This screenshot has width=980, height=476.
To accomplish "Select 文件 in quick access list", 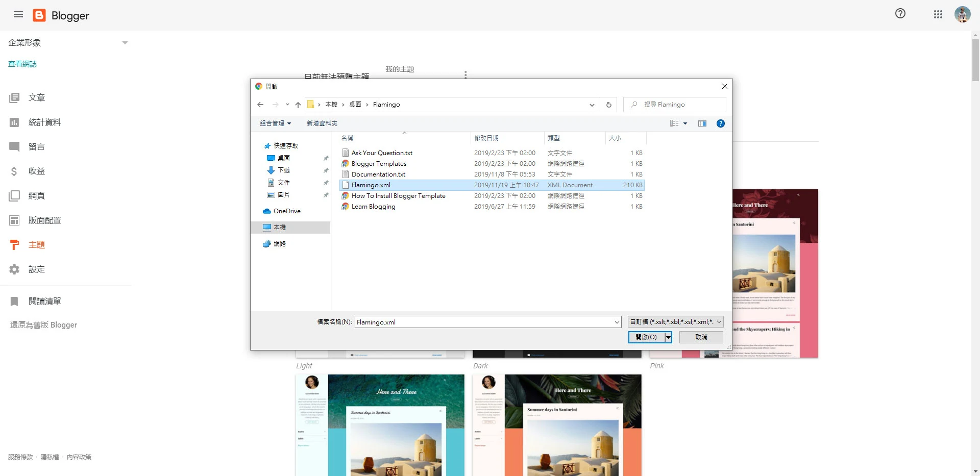I will click(x=284, y=183).
